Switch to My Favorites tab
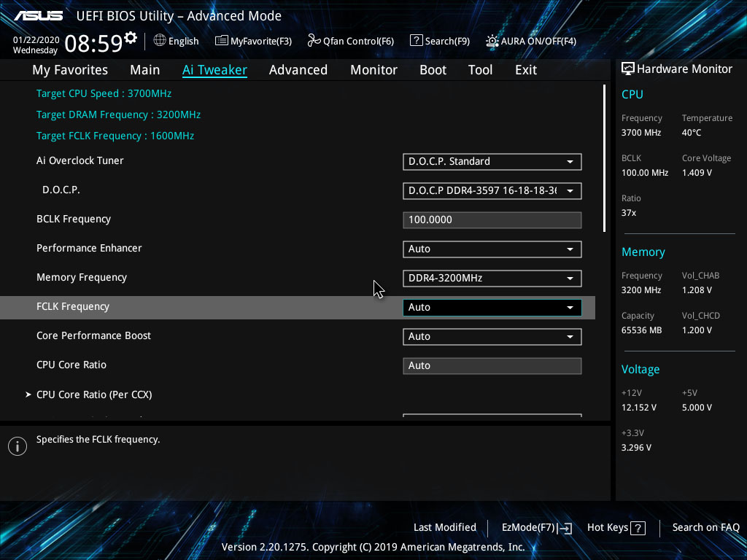 tap(70, 70)
